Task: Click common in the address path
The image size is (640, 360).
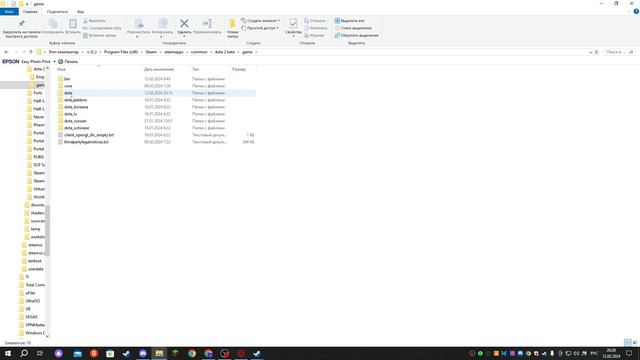Action: [199, 52]
